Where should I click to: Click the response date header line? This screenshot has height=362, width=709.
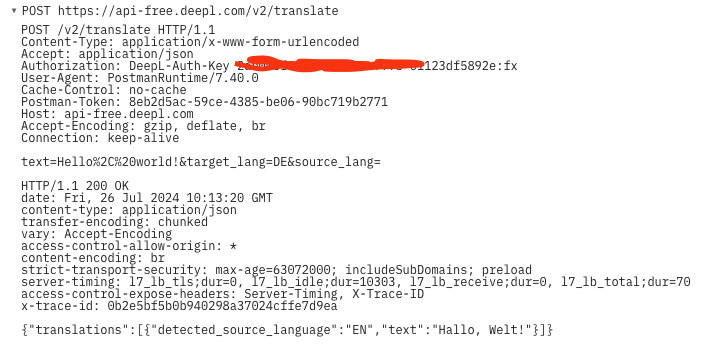click(147, 198)
